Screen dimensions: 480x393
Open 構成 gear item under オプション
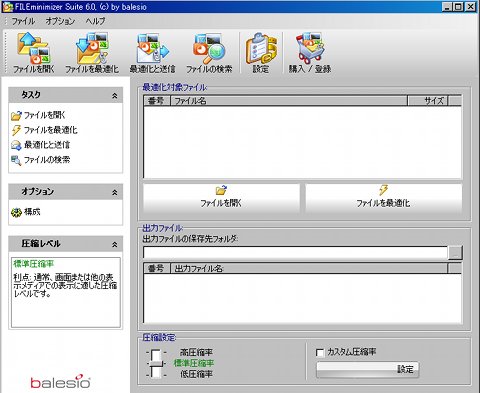click(x=26, y=212)
